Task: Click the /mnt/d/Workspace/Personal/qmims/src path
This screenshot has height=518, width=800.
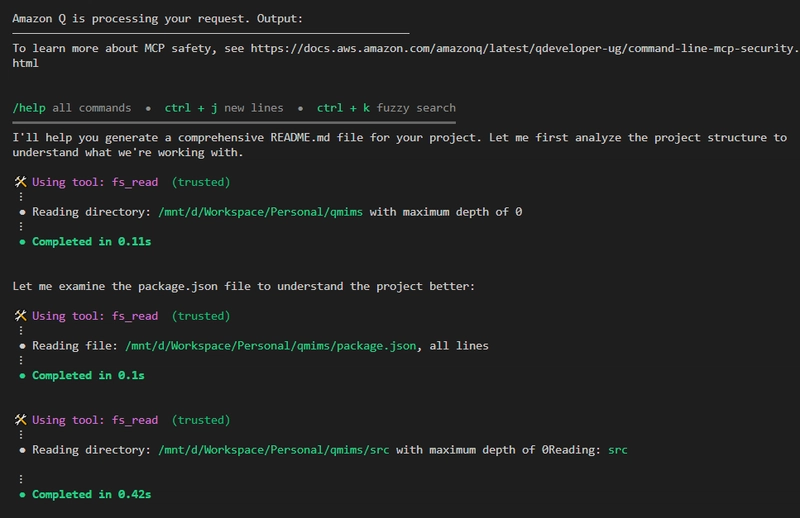Action: [273, 450]
